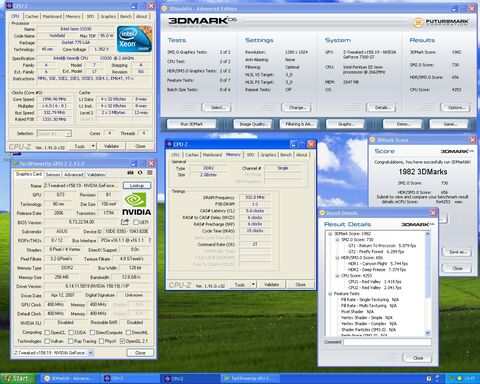
Task: Click 3DMark06 window title bar icon
Action: click(x=164, y=9)
